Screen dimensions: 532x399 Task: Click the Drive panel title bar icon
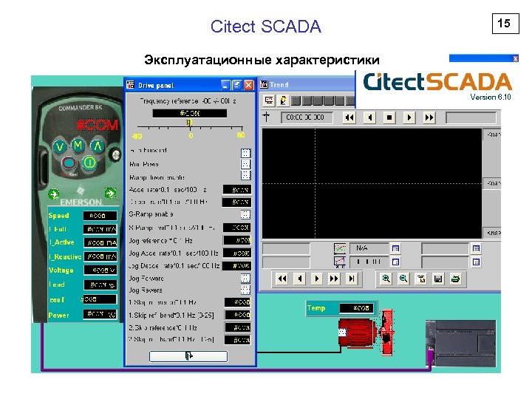click(130, 85)
